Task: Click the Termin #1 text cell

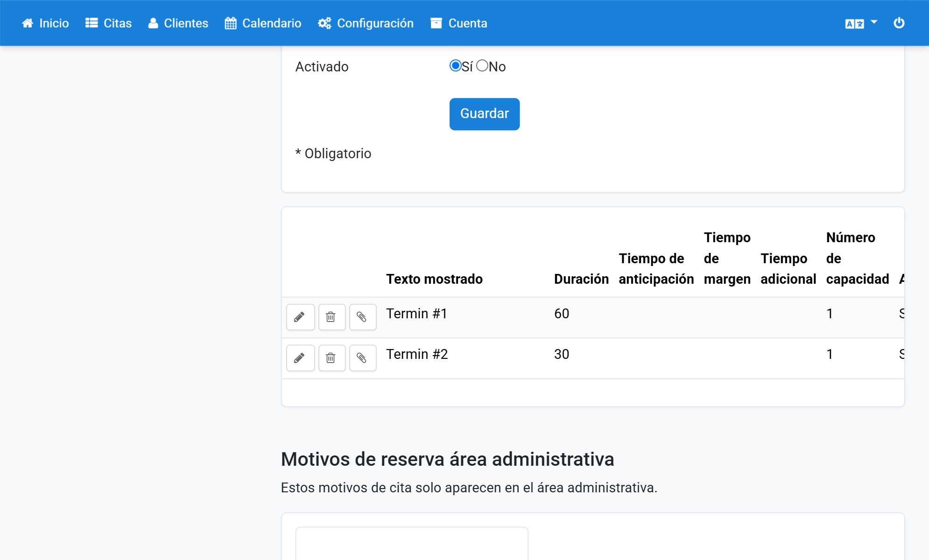Action: [x=416, y=314]
